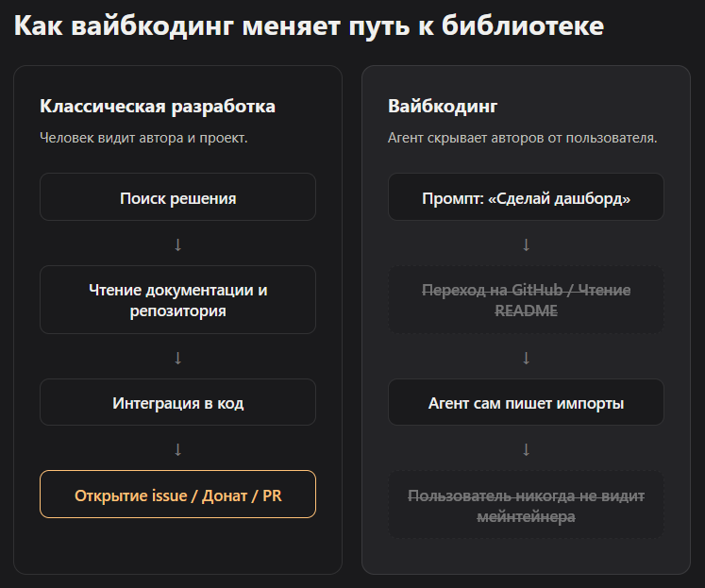The height and width of the screenshot is (588, 705).
Task: Select the 'Классическая разработка' column title
Action: [x=158, y=107]
